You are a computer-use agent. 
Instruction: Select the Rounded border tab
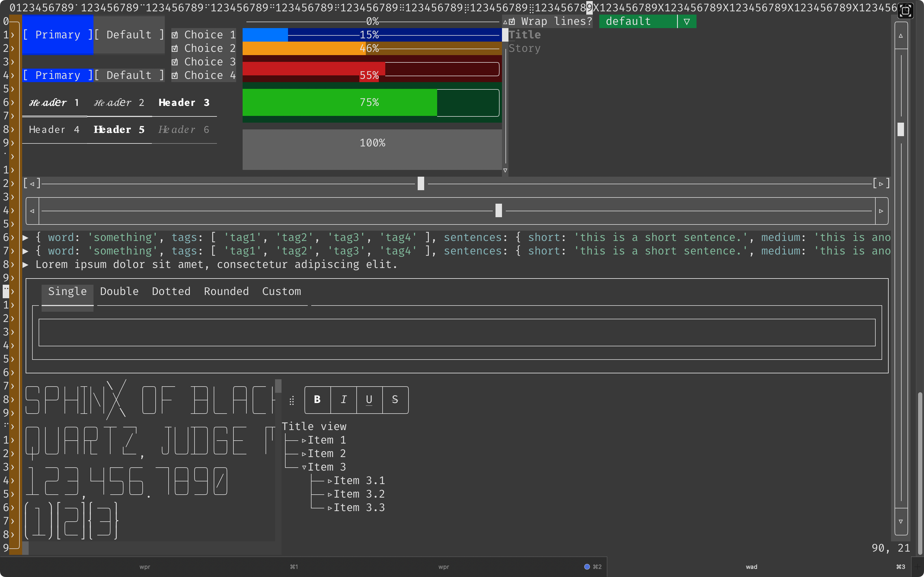click(x=226, y=291)
